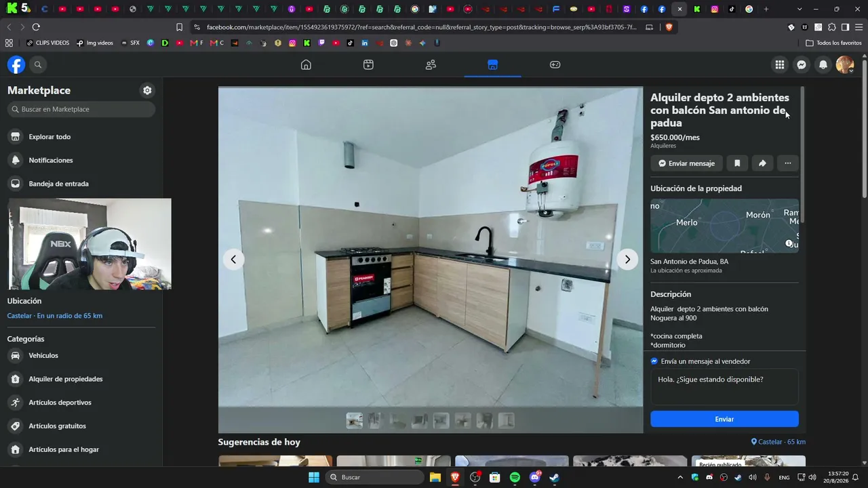Screen dimensions: 868x488
Task: Open the Facebook home feed icon
Action: (306, 64)
